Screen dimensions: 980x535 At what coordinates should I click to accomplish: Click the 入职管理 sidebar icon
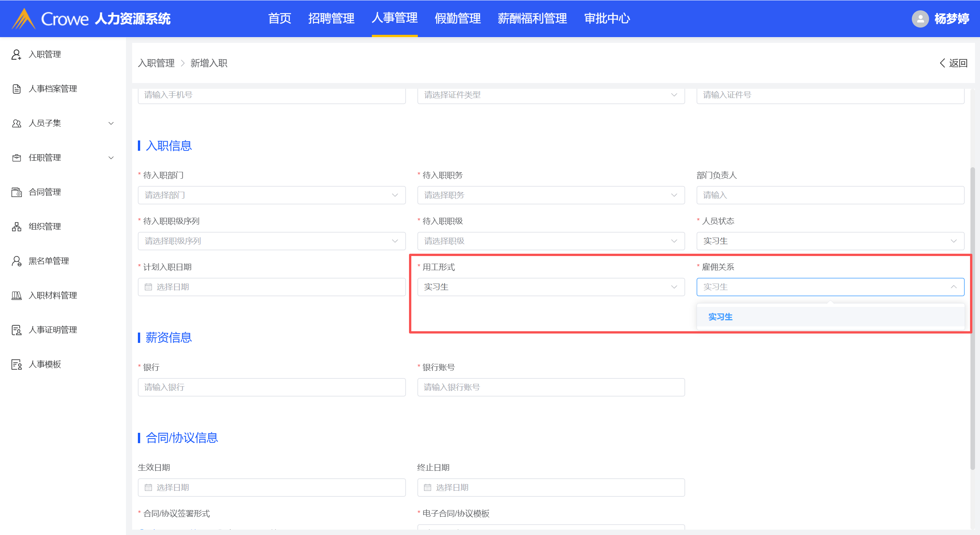(16, 54)
